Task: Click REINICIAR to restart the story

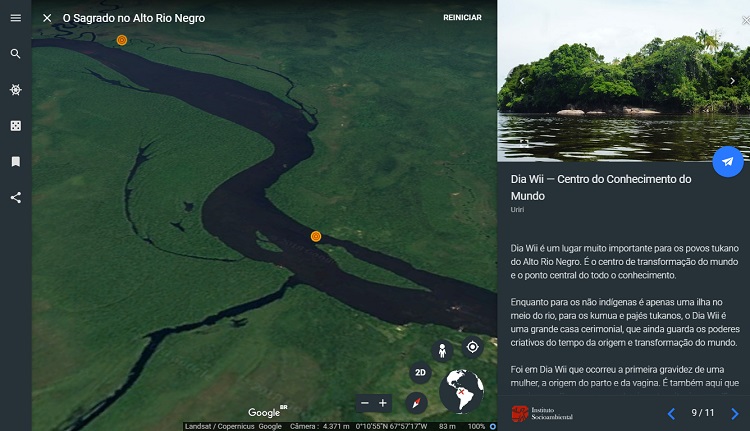Action: tap(462, 18)
